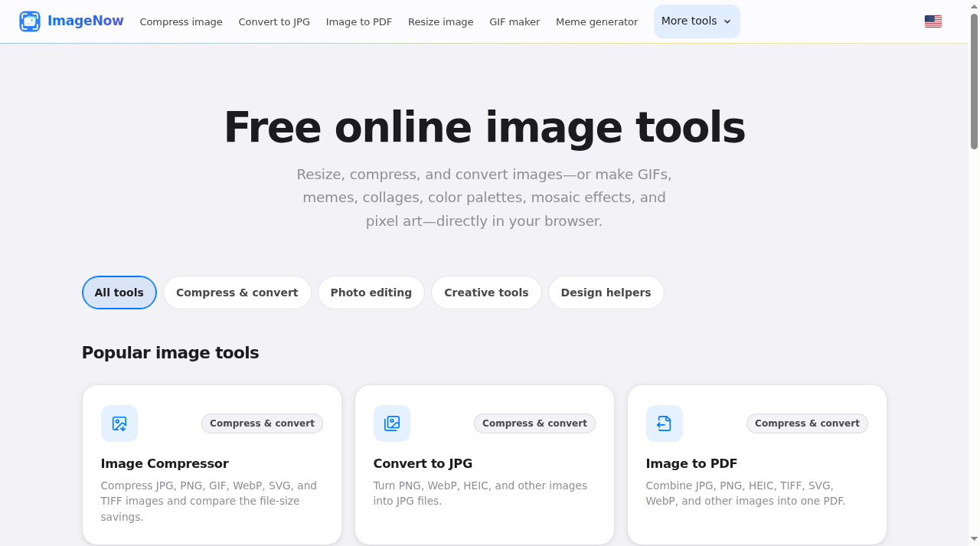
Task: Click the ImageNow logo icon
Action: pos(30,21)
